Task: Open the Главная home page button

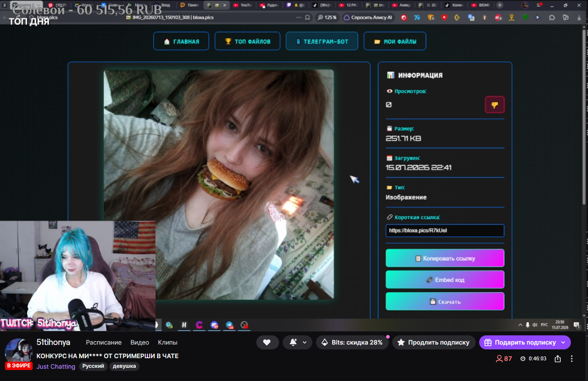Action: tap(181, 41)
